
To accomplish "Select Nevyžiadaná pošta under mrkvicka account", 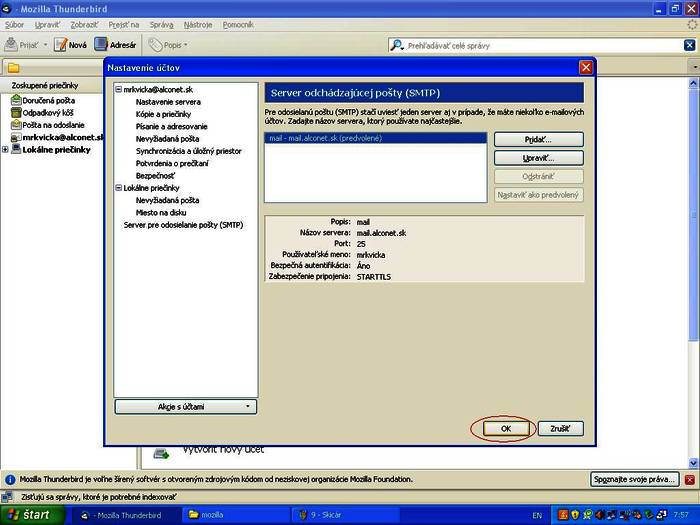I will click(x=167, y=139).
